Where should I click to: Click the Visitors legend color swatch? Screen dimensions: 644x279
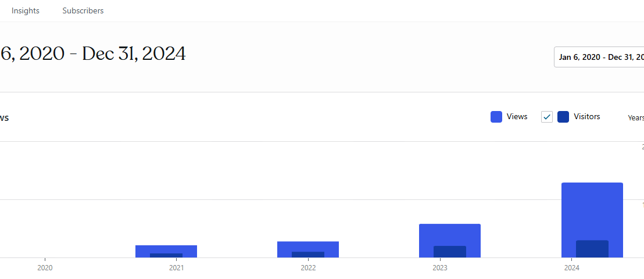tap(563, 117)
